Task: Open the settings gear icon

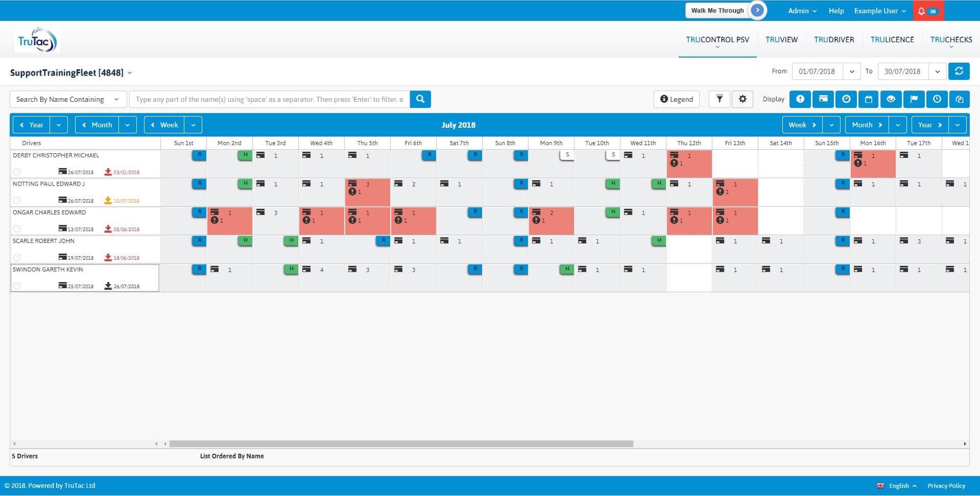Action: (x=742, y=99)
